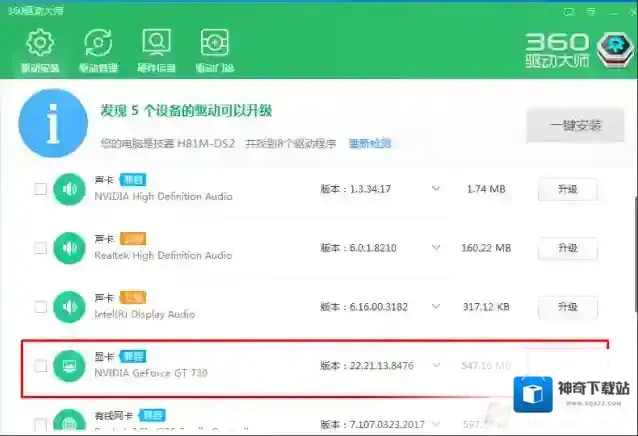The image size is (638, 436).
Task: Click the NVIDIA High Definition Audio speaker icon
Action: pos(69,189)
